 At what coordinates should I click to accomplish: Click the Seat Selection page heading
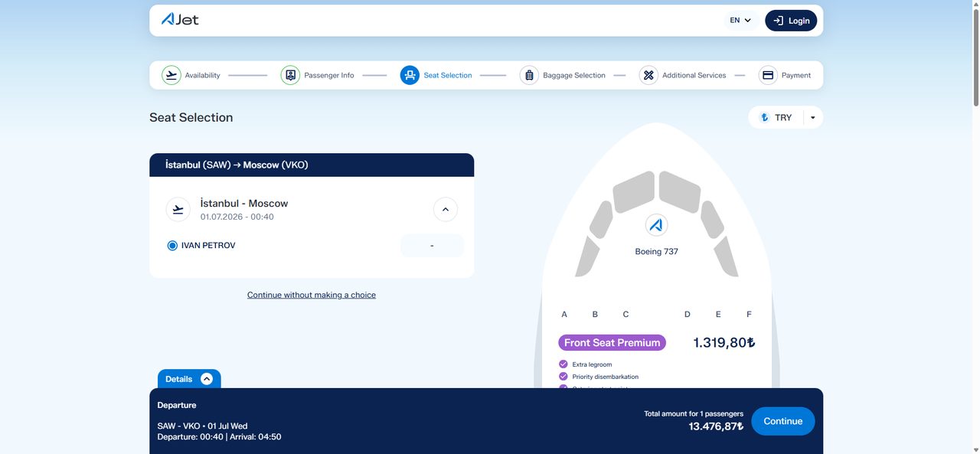click(x=191, y=117)
